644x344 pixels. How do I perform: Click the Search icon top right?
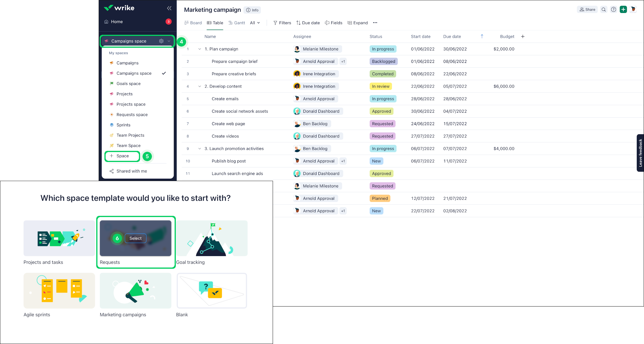coord(603,10)
